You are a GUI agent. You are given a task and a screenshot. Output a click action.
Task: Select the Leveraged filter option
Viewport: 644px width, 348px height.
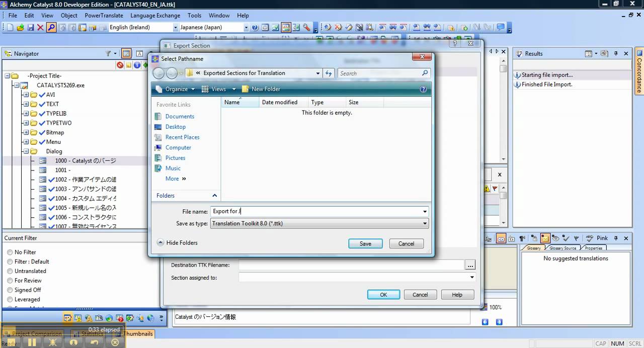tap(10, 300)
